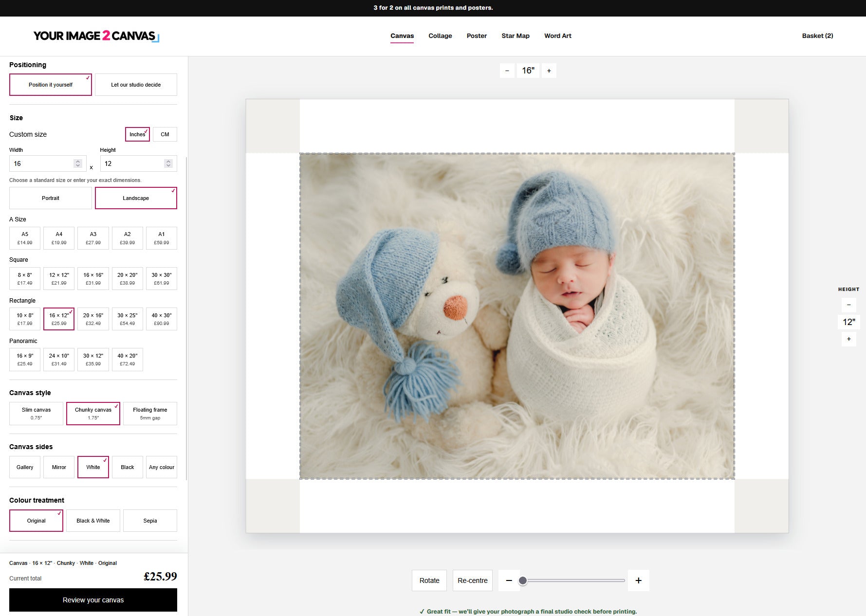Click the 3 for 2 promo banner
The image size is (866, 616).
(433, 8)
